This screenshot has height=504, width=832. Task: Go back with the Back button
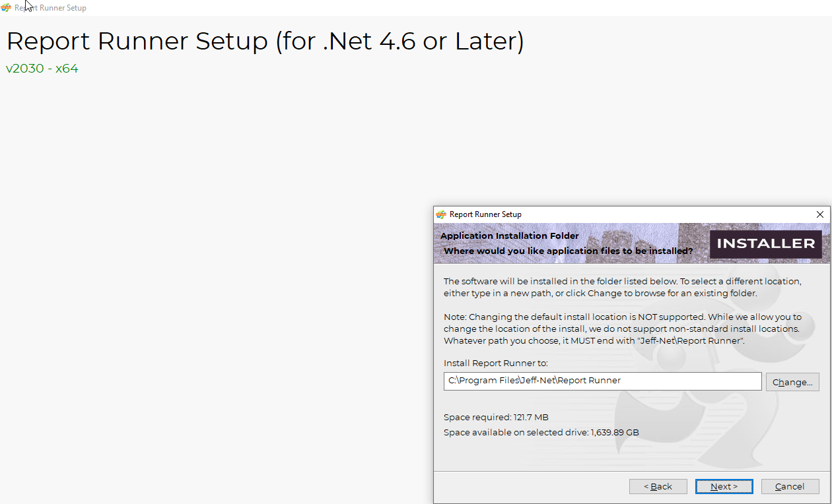(658, 487)
